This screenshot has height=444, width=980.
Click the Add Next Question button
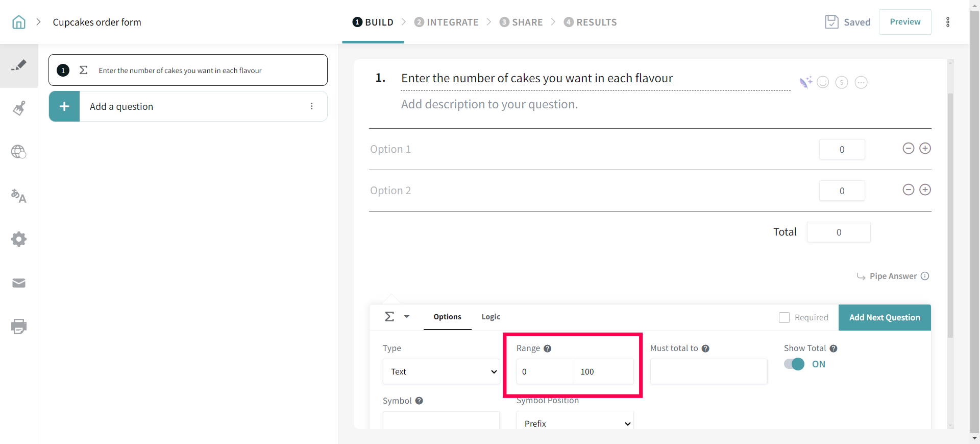tap(884, 317)
